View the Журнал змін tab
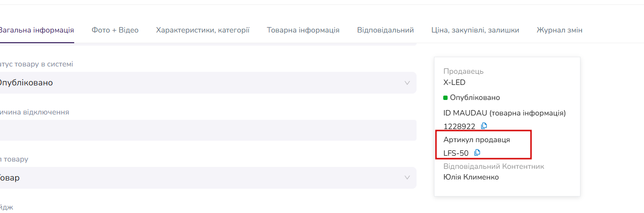The image size is (644, 213). pos(560,30)
